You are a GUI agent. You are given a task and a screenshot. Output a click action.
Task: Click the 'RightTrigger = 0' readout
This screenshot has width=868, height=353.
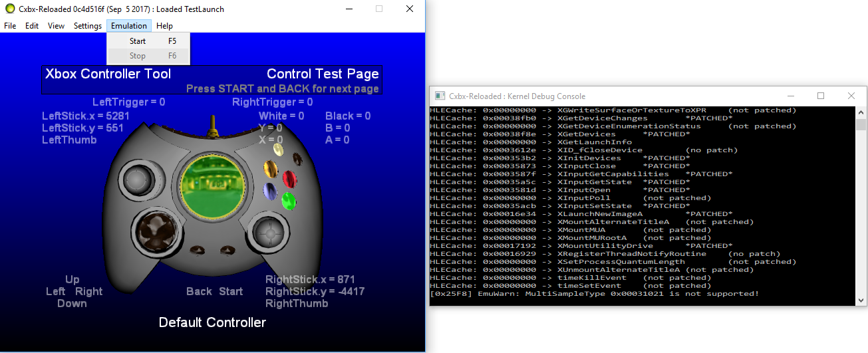pos(272,102)
